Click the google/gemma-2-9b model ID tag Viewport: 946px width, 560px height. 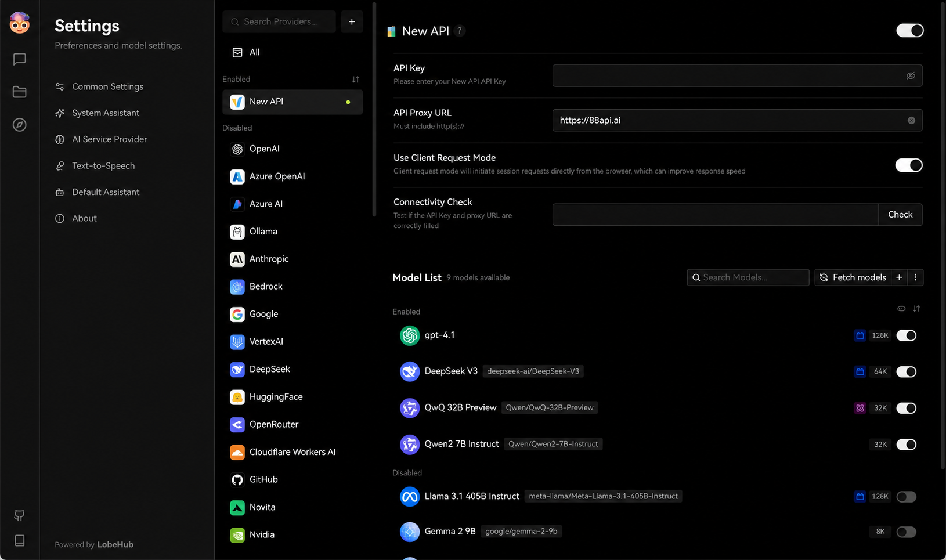[x=521, y=531]
